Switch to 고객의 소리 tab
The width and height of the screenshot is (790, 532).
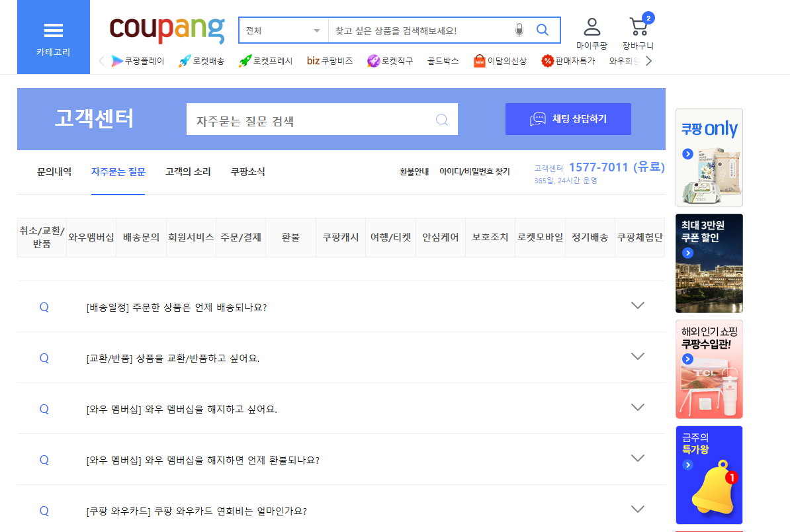[188, 172]
